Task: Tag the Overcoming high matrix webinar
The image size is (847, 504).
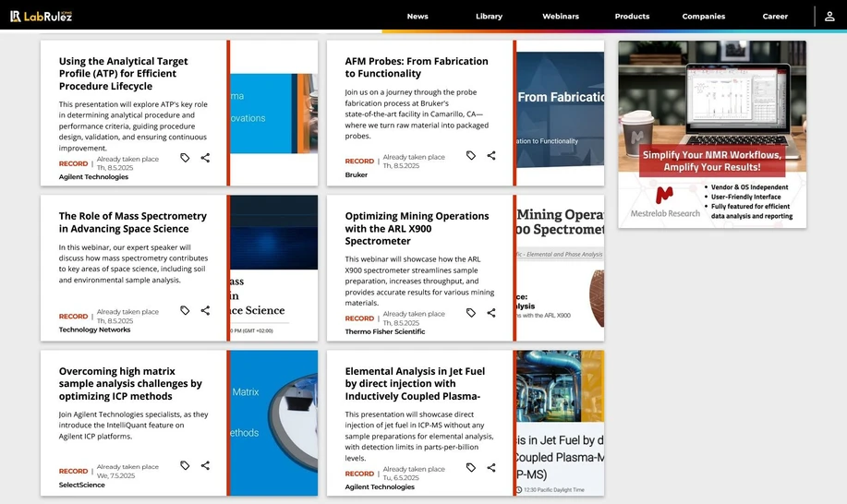Action: pyautogui.click(x=185, y=465)
